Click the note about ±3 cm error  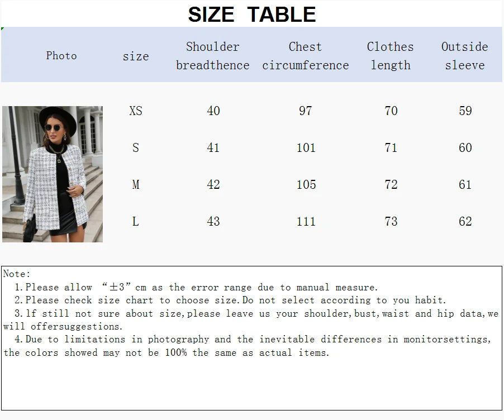point(196,287)
